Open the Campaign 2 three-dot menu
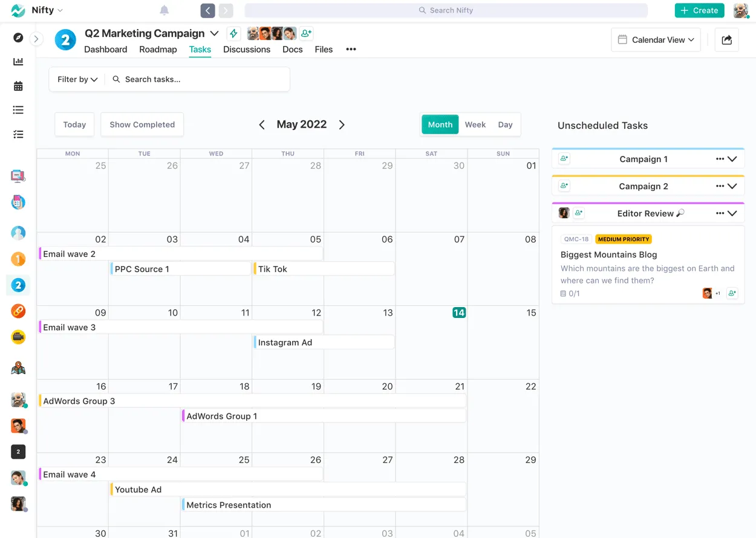Viewport: 756px width, 538px height. [x=720, y=186]
